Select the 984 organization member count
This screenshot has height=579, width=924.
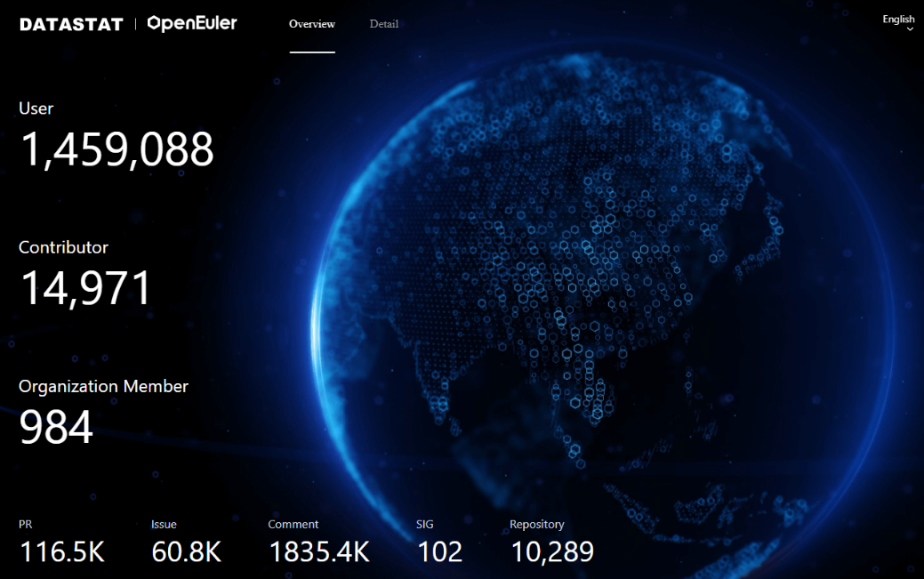coord(56,428)
